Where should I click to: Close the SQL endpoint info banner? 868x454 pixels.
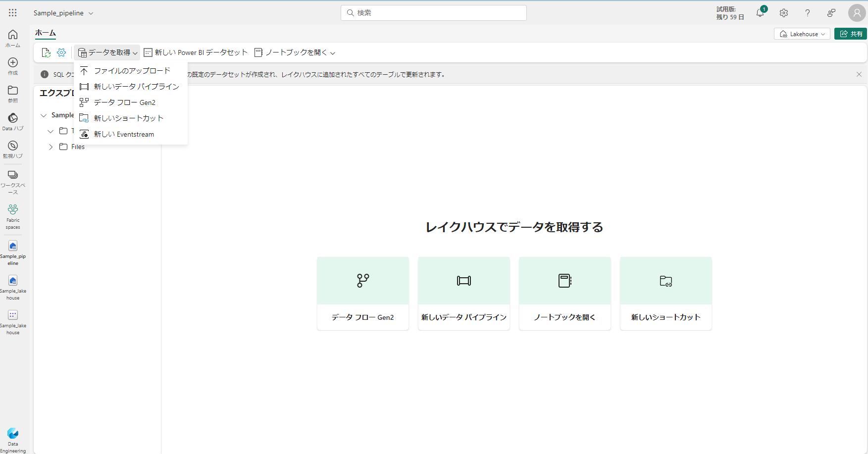coord(859,74)
